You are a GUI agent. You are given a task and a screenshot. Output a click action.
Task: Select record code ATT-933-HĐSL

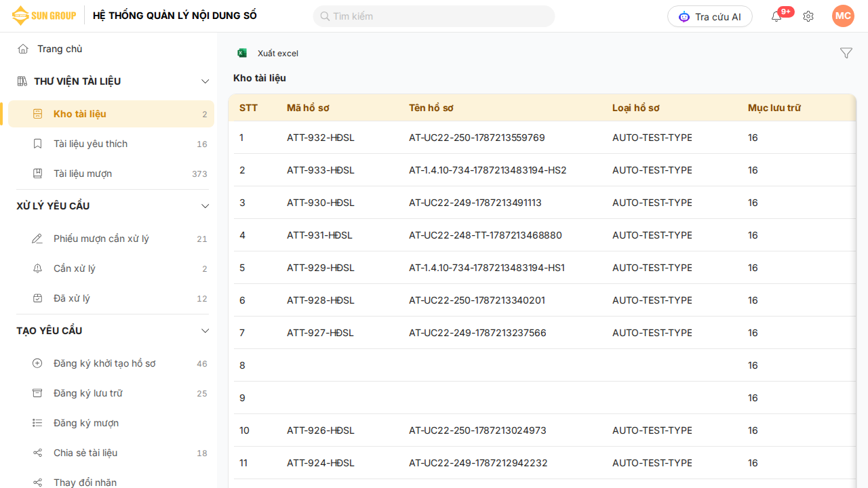[321, 170]
